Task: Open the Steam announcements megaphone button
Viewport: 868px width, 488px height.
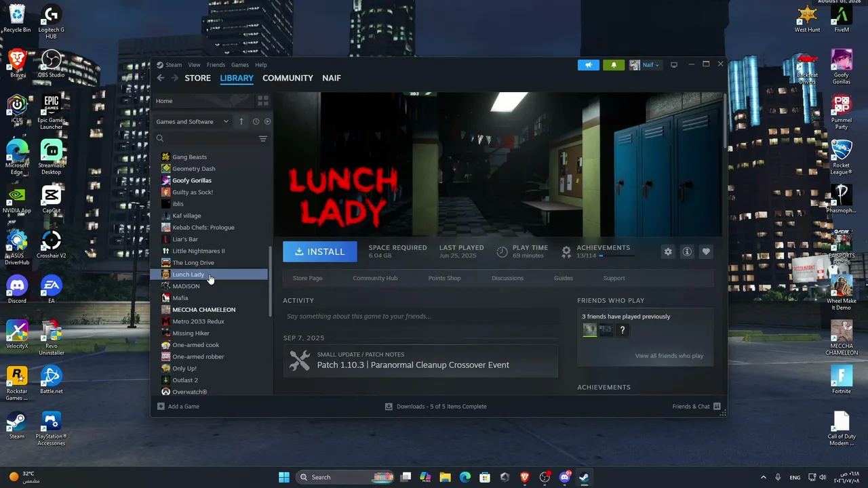Action: point(589,65)
